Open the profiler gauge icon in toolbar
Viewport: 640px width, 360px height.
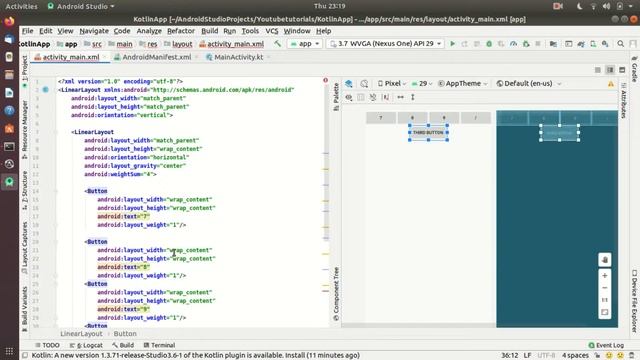point(513,43)
